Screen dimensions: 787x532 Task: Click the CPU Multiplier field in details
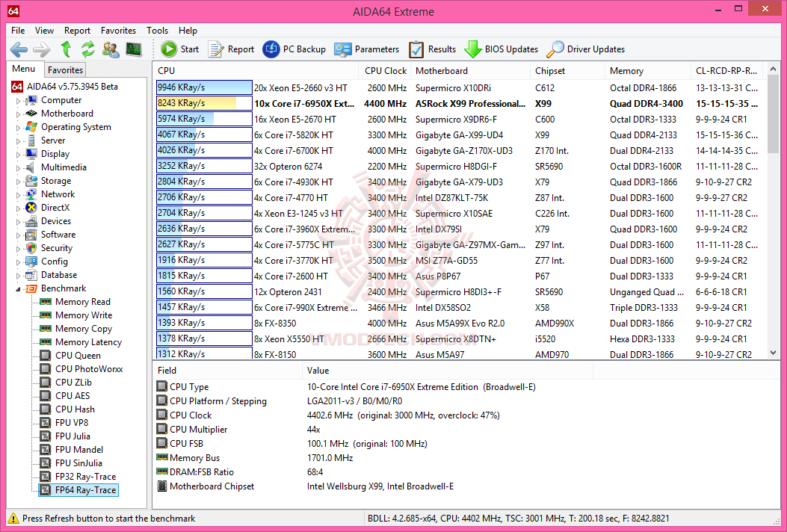[x=198, y=430]
